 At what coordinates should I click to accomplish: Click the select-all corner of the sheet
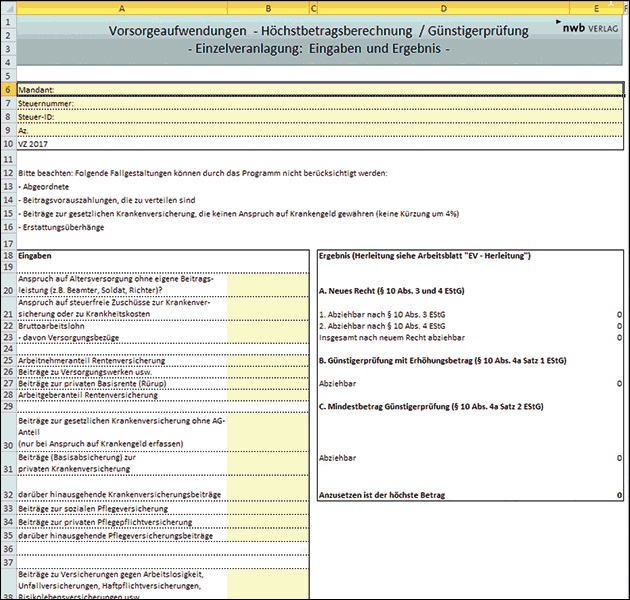7,9
